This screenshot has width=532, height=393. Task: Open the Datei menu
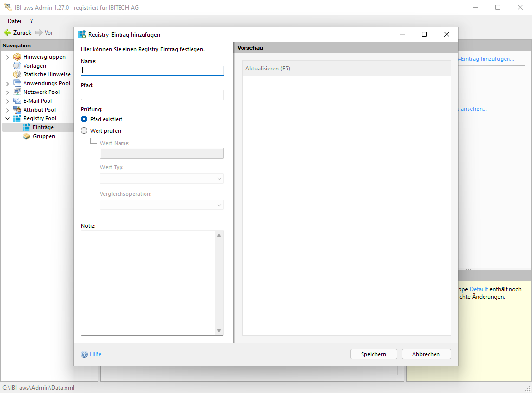coord(14,21)
